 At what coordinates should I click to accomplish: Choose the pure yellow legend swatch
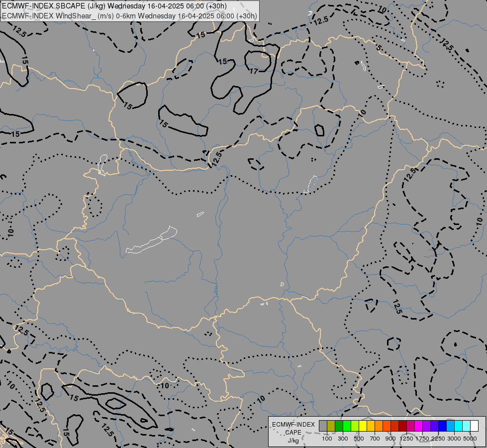(x=363, y=426)
